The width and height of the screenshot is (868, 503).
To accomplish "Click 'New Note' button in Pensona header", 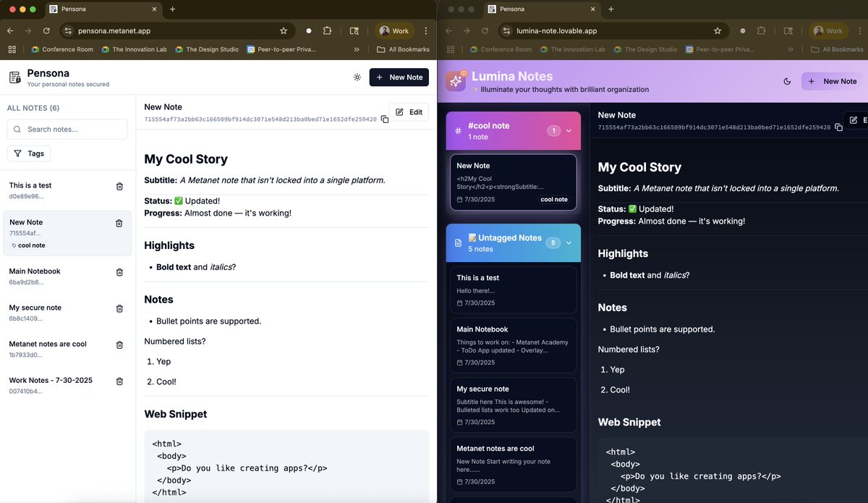I will click(399, 77).
